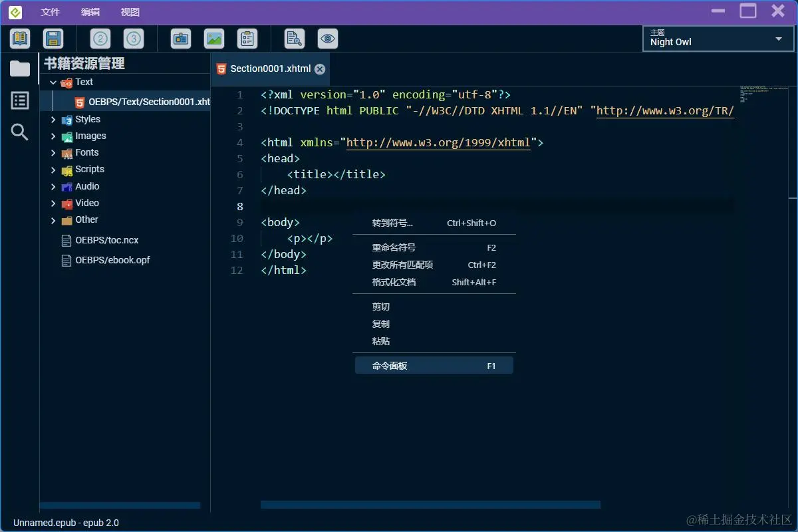This screenshot has width=798, height=532.
Task: Open the 编辑 menu
Action: pos(90,13)
